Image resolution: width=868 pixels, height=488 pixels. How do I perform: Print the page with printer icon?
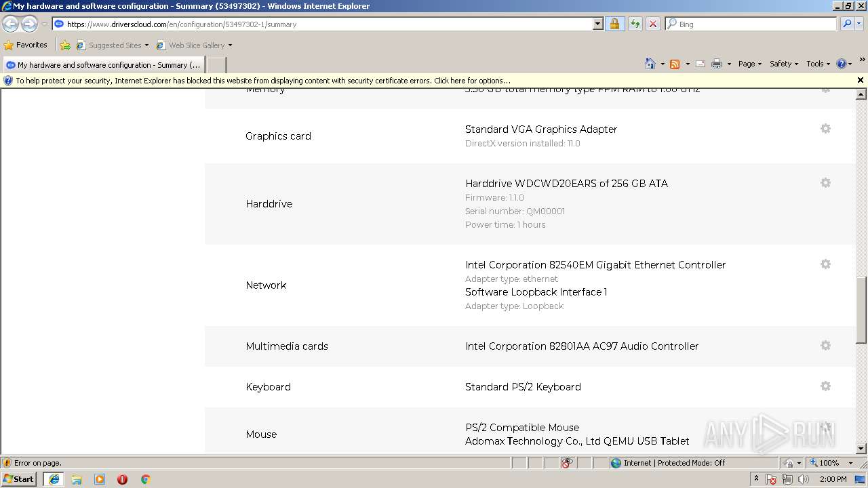717,64
